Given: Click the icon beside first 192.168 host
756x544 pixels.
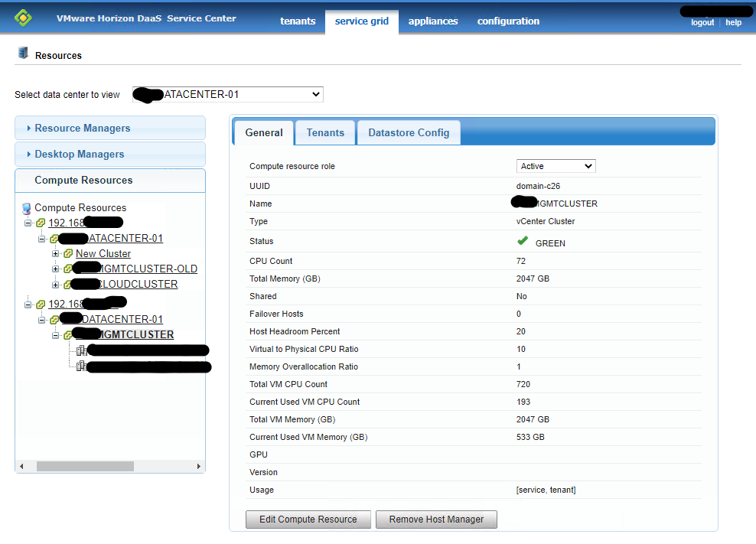Looking at the screenshot, I should pos(41,223).
